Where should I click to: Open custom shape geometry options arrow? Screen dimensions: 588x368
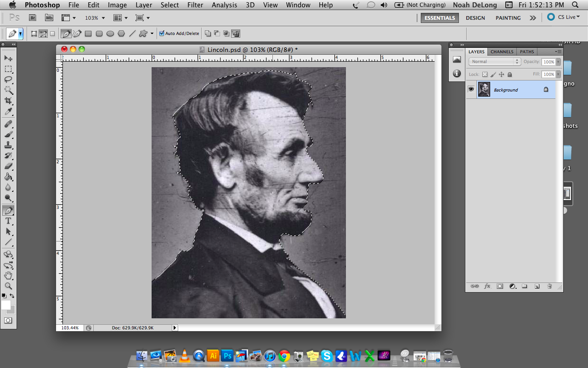pos(152,34)
